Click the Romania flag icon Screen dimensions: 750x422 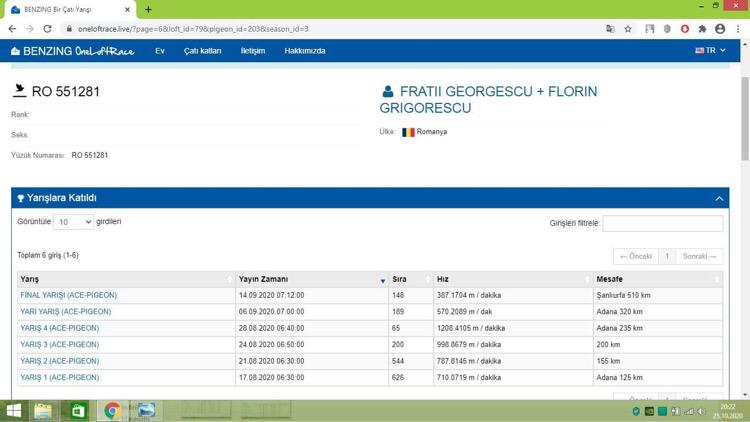click(x=408, y=132)
